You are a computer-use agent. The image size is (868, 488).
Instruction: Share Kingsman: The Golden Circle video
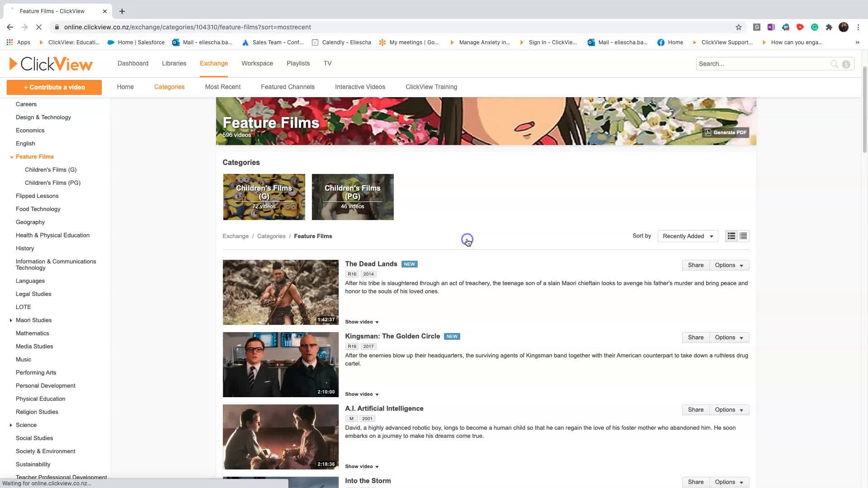click(696, 338)
